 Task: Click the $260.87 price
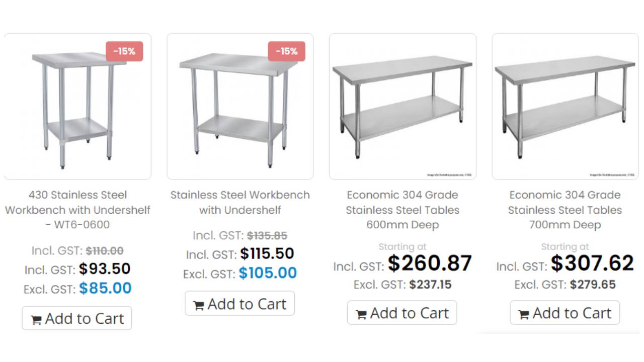(x=430, y=263)
